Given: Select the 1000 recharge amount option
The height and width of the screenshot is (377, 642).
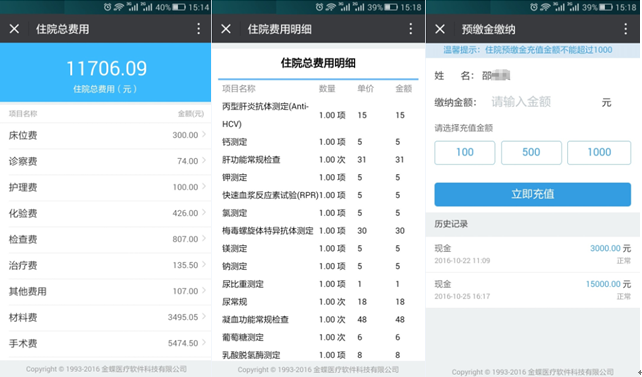Looking at the screenshot, I should tap(599, 153).
